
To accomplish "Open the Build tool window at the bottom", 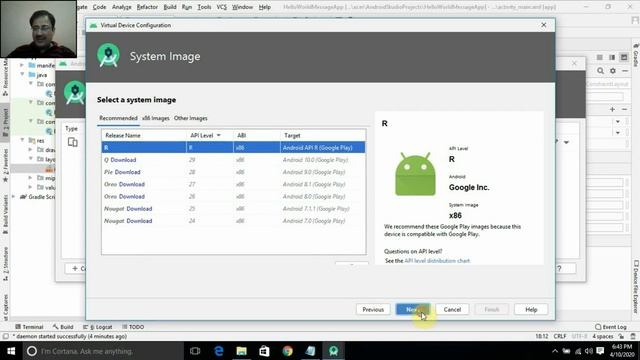I will coord(63,327).
